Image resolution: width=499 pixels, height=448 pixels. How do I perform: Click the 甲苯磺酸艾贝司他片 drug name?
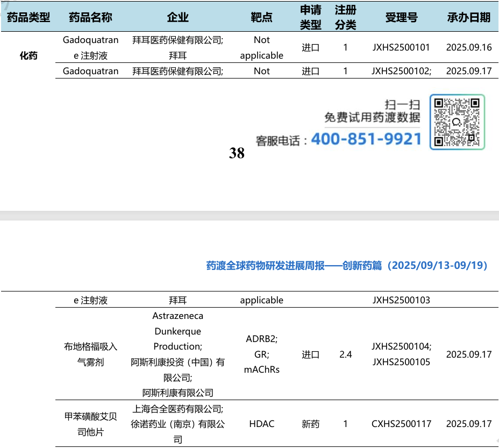[91, 424]
